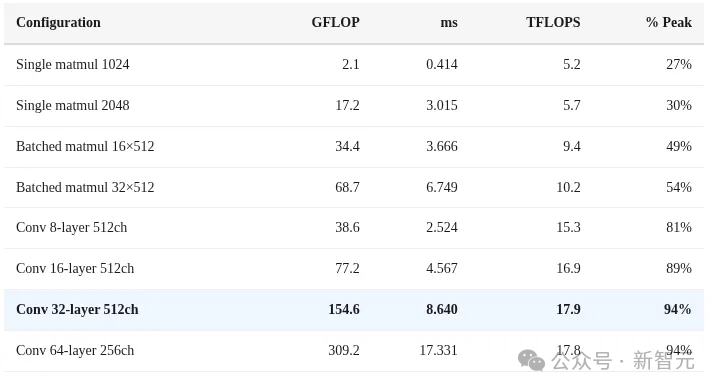Select the 10.2 TFLOPS value
718x390 pixels.
(568, 187)
